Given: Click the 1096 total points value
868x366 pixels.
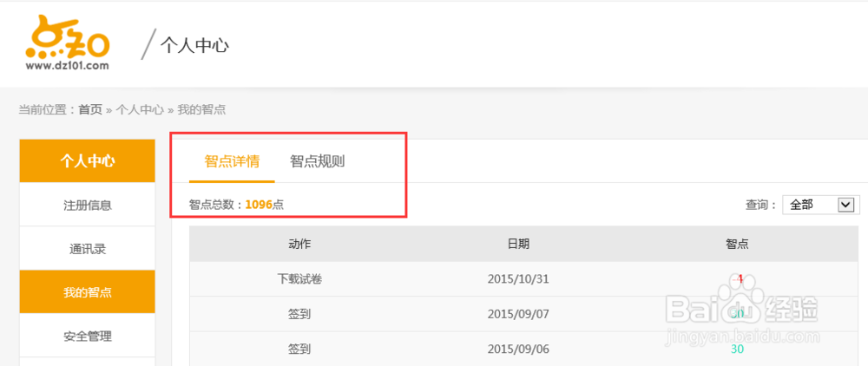Looking at the screenshot, I should tap(259, 205).
